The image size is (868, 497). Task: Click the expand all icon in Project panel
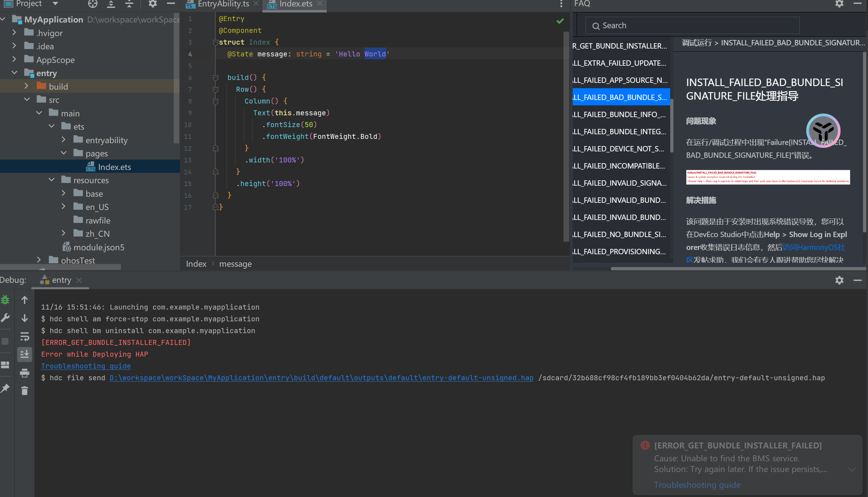[x=111, y=4]
